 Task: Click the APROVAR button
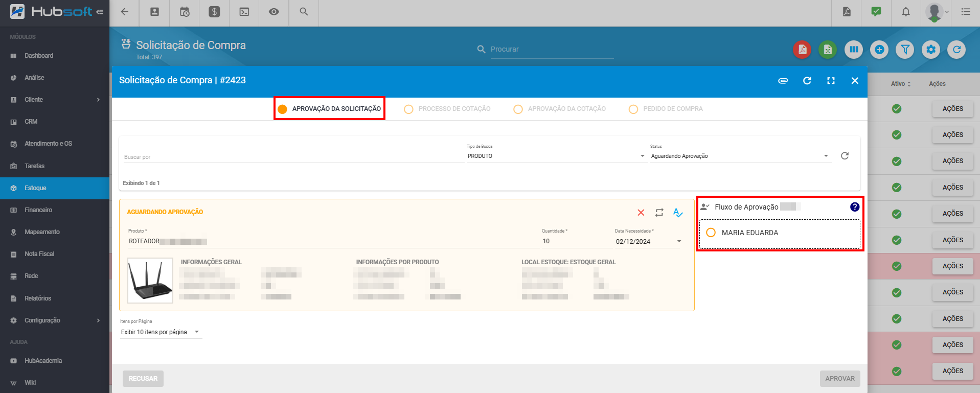tap(840, 379)
